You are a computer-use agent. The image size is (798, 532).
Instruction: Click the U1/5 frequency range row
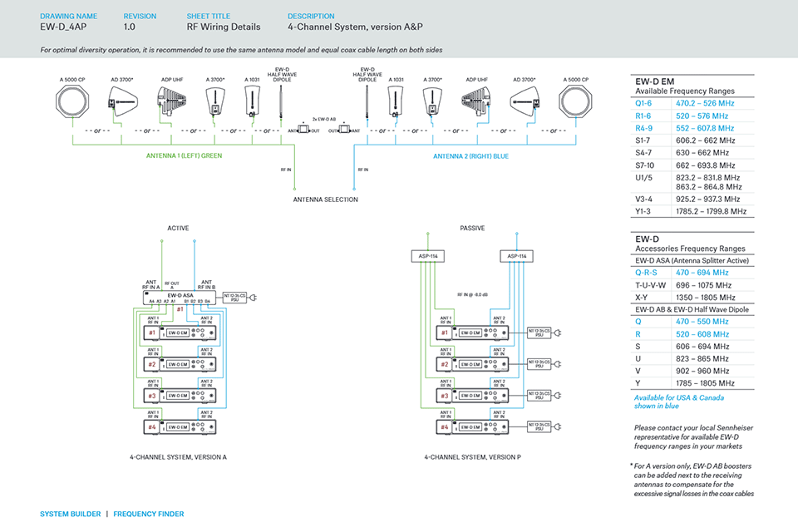pos(692,182)
